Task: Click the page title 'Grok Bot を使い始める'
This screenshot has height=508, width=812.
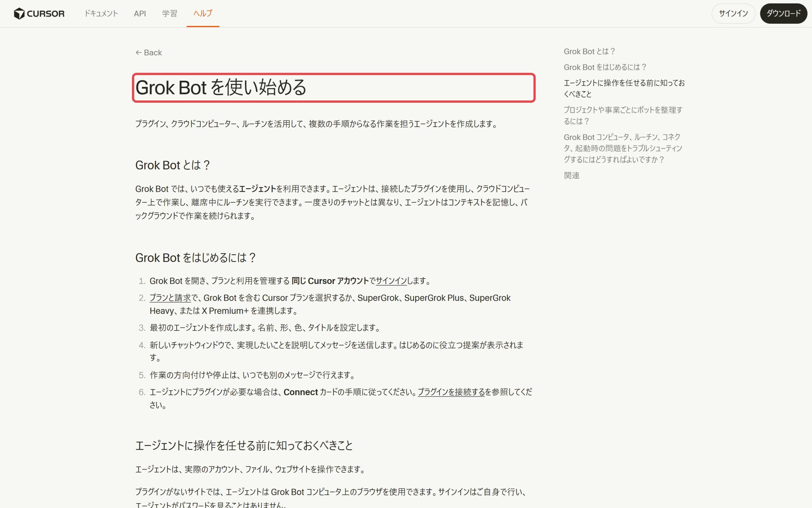Action: click(x=221, y=87)
